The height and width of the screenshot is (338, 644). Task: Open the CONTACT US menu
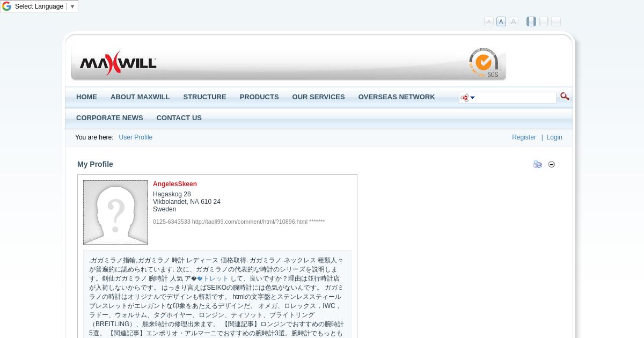[179, 118]
